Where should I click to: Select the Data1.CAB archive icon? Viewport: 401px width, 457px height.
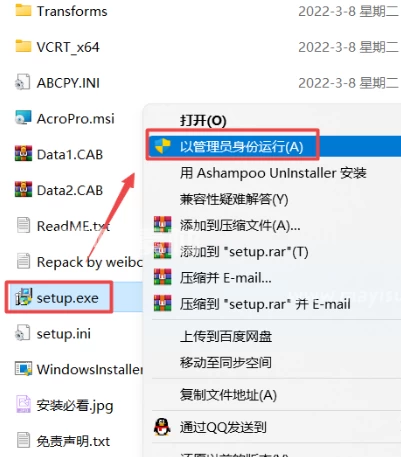23,154
